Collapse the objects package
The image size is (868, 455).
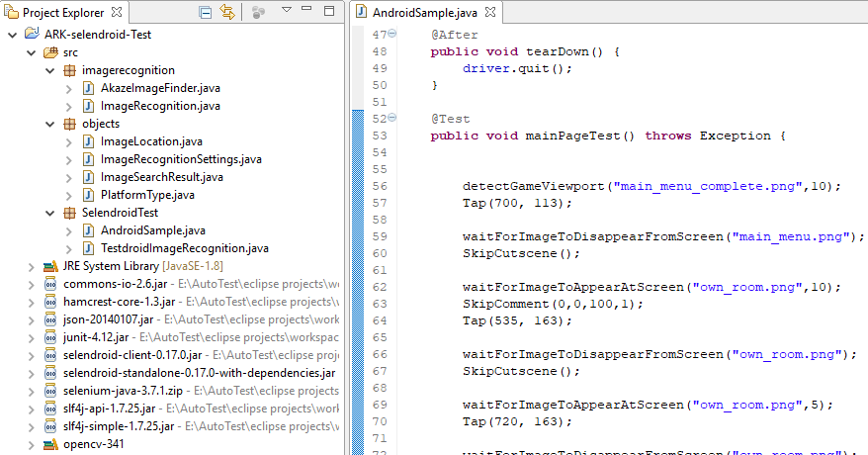point(49,124)
